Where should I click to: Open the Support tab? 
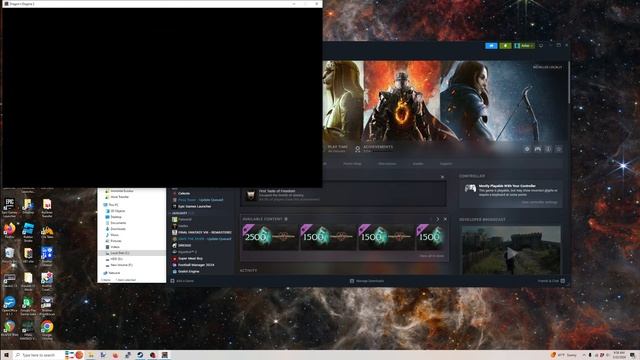pos(446,164)
